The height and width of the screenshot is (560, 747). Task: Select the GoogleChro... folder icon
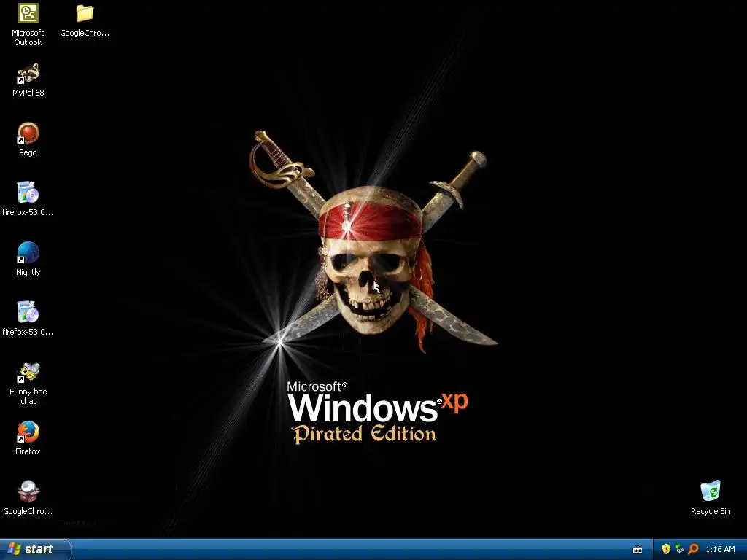tap(85, 13)
